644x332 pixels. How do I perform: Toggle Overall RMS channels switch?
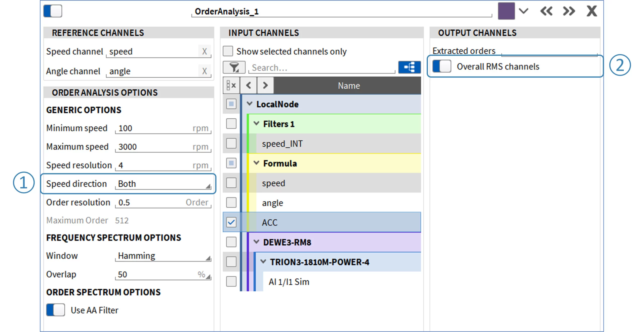441,67
